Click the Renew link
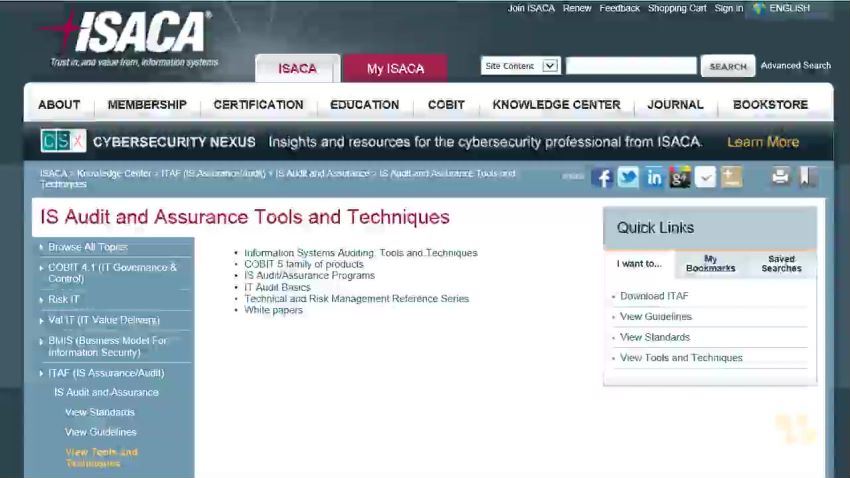This screenshot has height=478, width=850. 577,8
